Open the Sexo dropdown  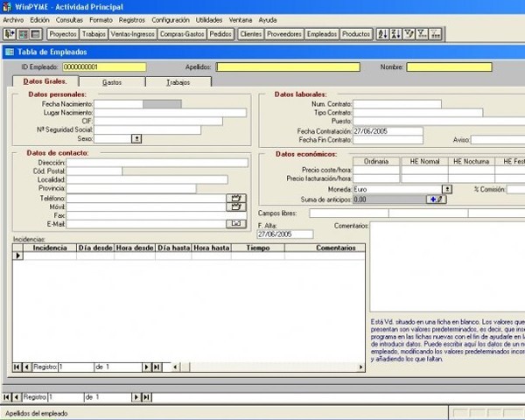pos(136,138)
